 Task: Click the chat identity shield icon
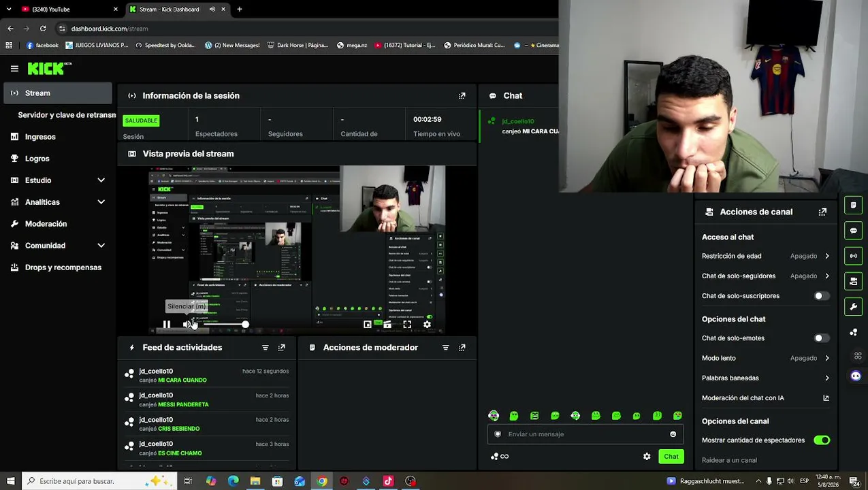498,434
